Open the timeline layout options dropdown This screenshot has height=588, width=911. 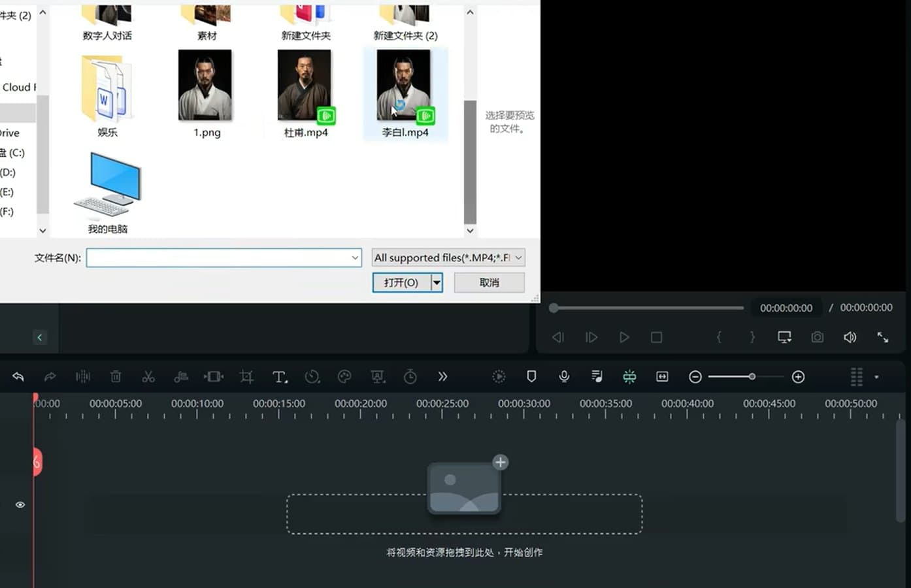(876, 376)
